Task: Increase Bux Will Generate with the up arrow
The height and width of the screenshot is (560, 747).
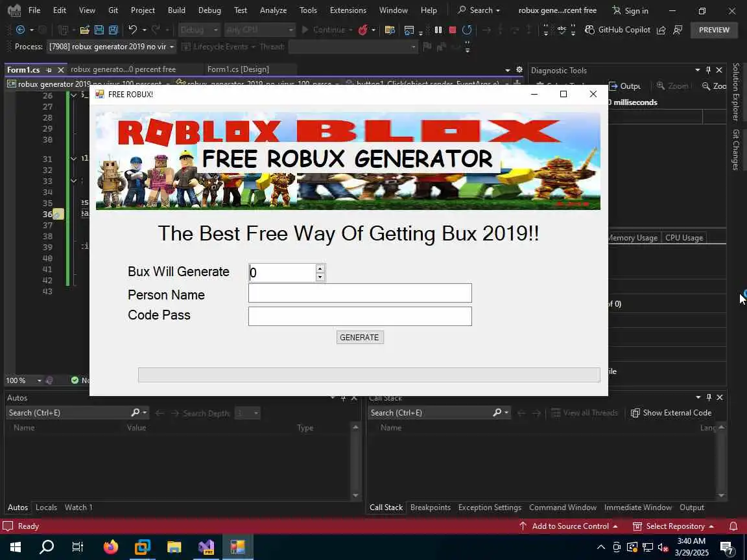Action: click(x=320, y=268)
